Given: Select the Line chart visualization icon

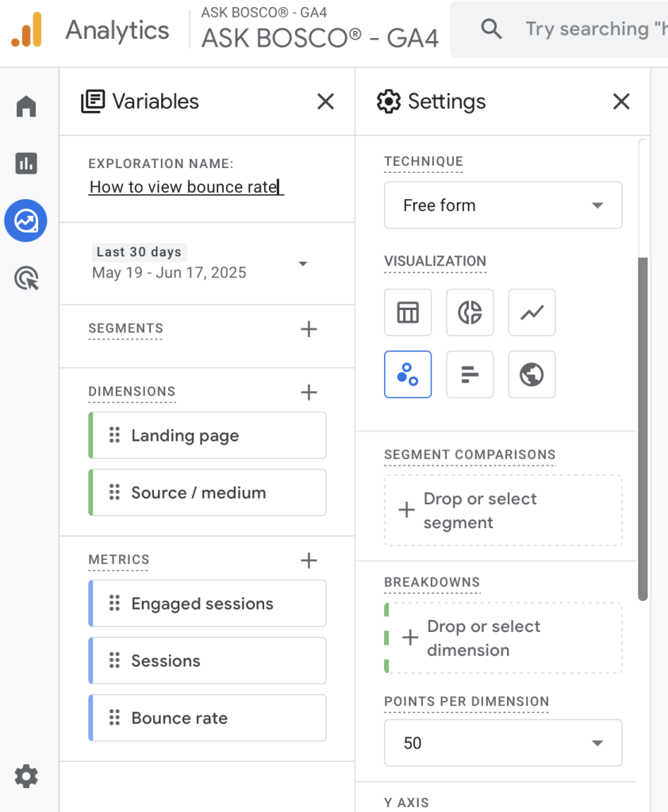Looking at the screenshot, I should click(x=532, y=312).
